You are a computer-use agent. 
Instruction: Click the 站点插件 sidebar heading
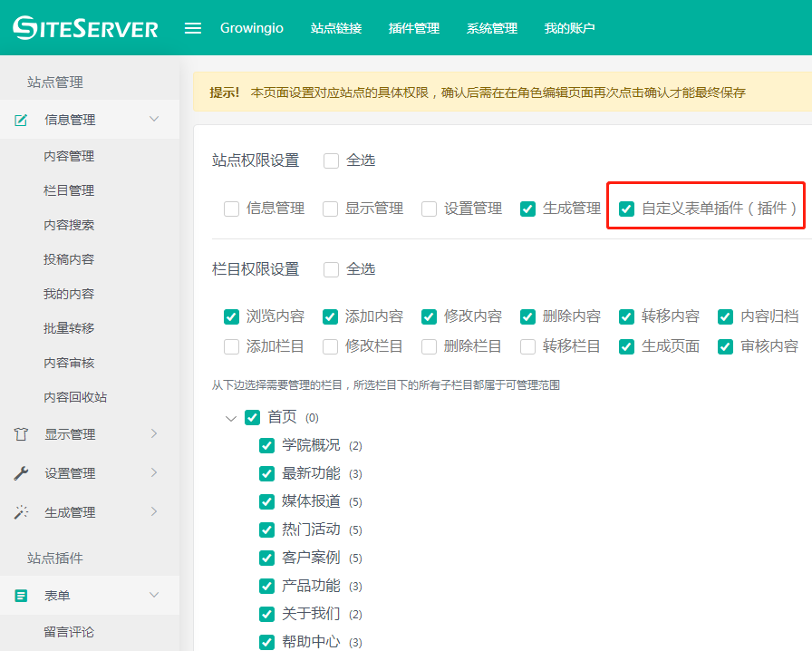coord(55,558)
